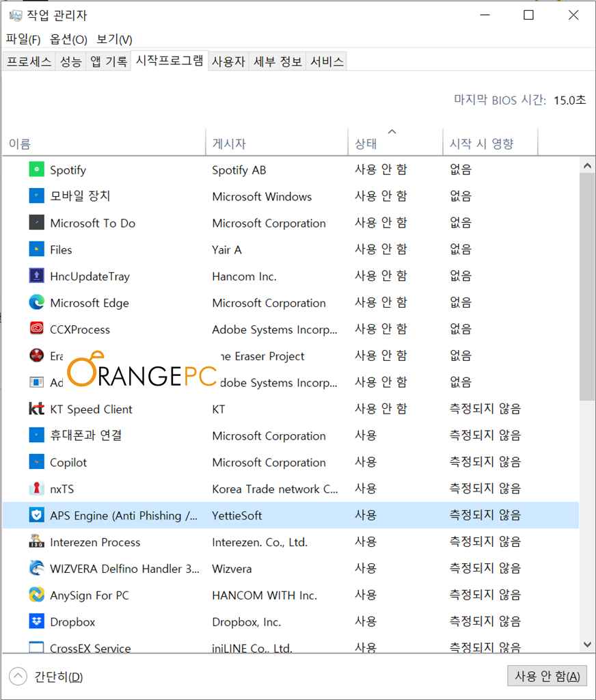Select the Spotify AB publisher cell

239,170
